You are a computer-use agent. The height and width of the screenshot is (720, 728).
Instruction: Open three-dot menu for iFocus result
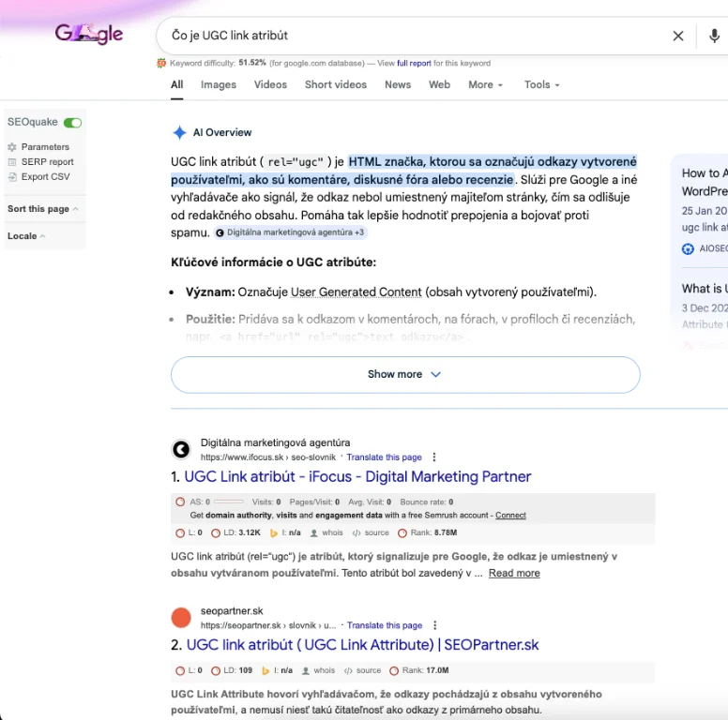433,457
